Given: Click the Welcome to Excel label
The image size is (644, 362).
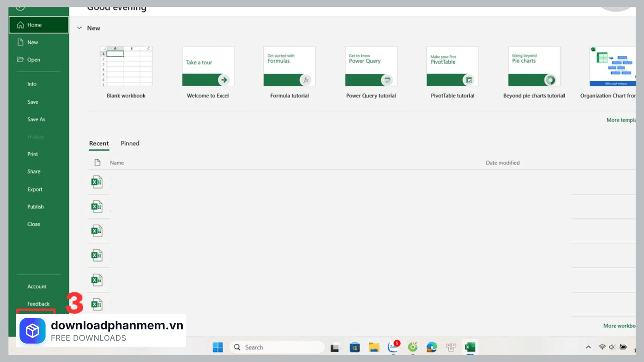Looking at the screenshot, I should [208, 96].
